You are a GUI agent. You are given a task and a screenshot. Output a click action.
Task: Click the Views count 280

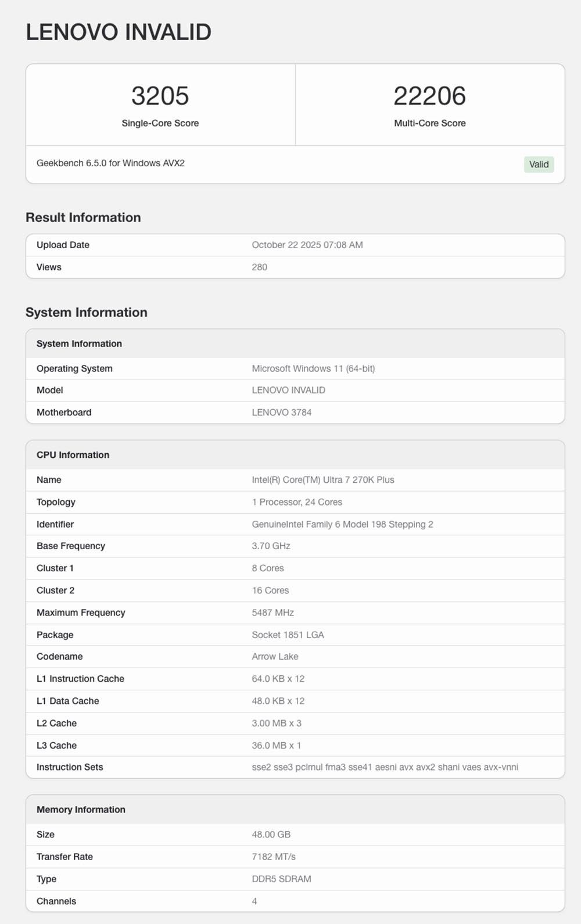pos(259,267)
